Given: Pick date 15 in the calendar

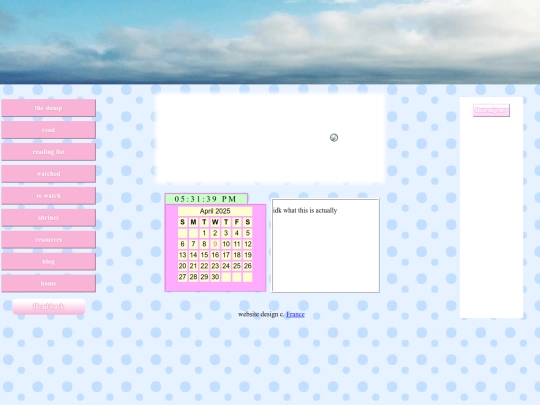Looking at the screenshot, I should [x=204, y=255].
